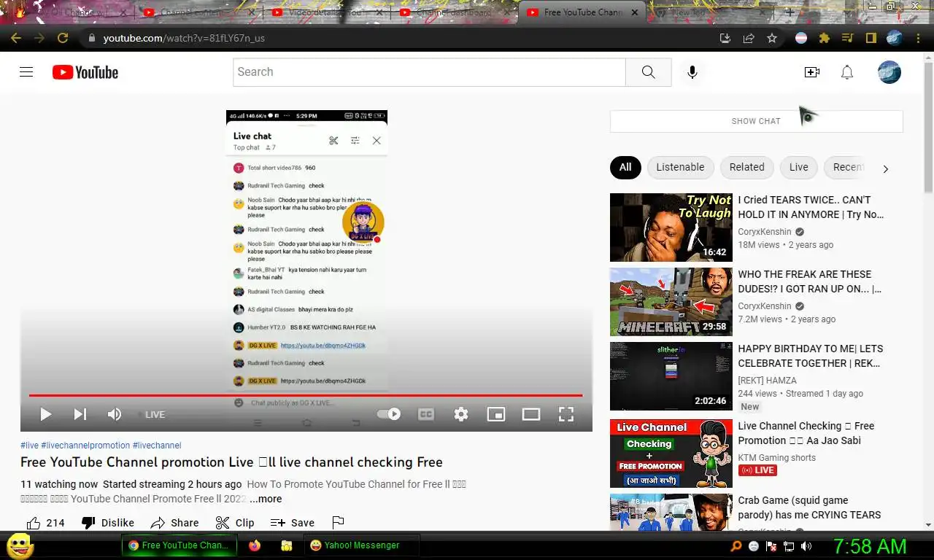
Task: Toggle the browser side panel
Action: tap(871, 38)
